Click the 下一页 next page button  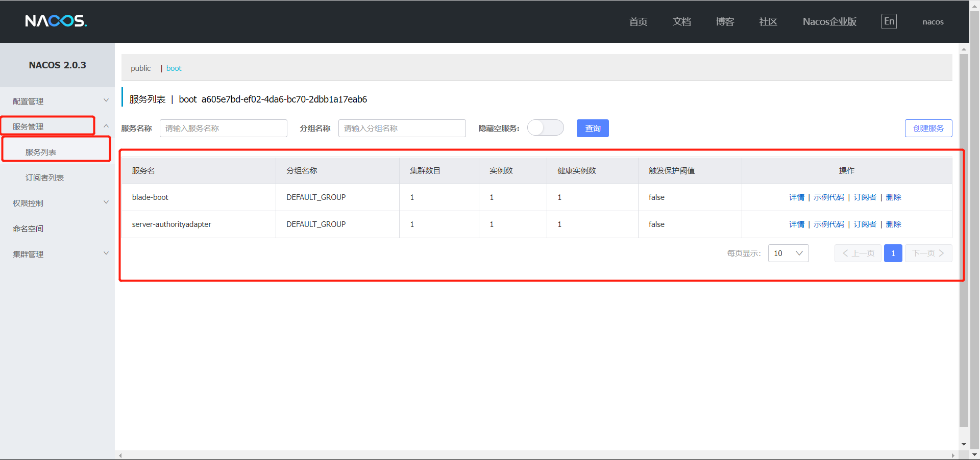[x=928, y=253]
